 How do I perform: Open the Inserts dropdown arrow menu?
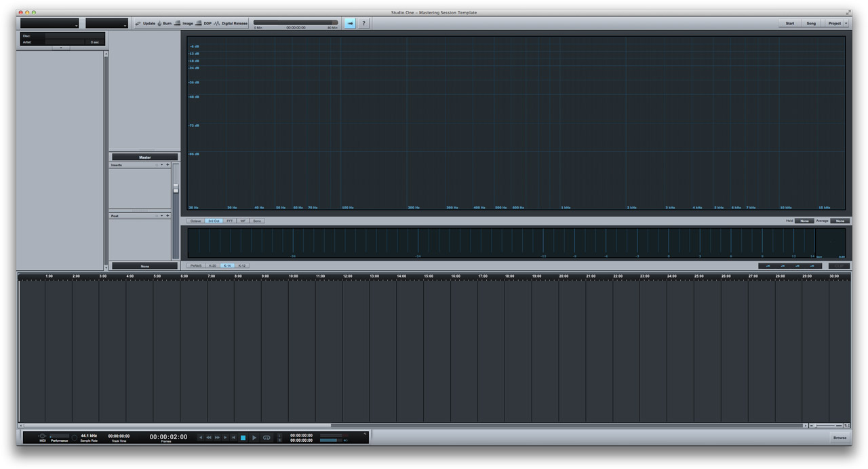pos(161,165)
